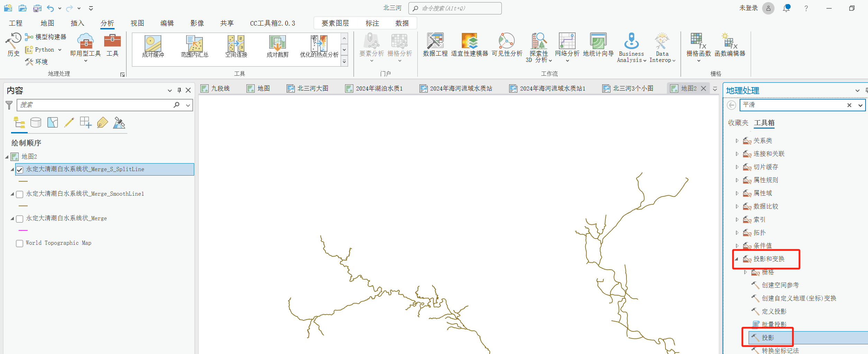Uncheck the Merge_S_SplitLine layer visibility
Image resolution: width=868 pixels, height=354 pixels.
(20, 169)
